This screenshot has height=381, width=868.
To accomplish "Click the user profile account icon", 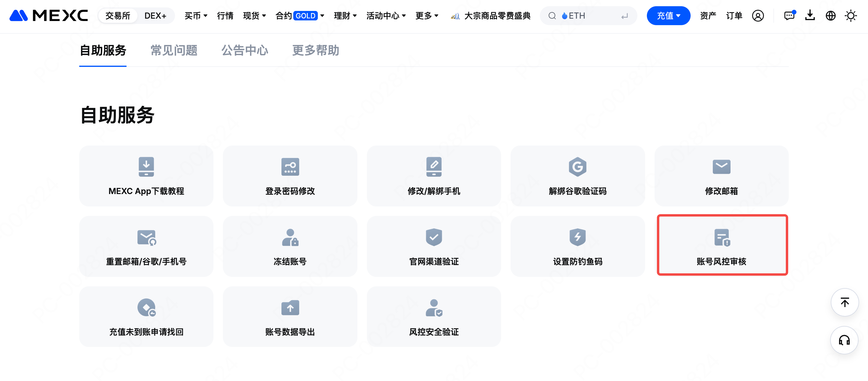I will coord(757,16).
